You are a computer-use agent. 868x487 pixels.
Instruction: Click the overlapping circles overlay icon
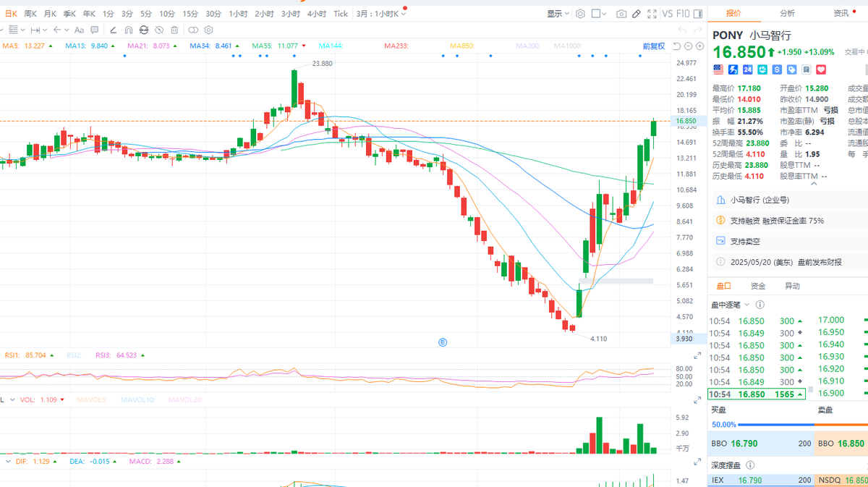tap(193, 30)
